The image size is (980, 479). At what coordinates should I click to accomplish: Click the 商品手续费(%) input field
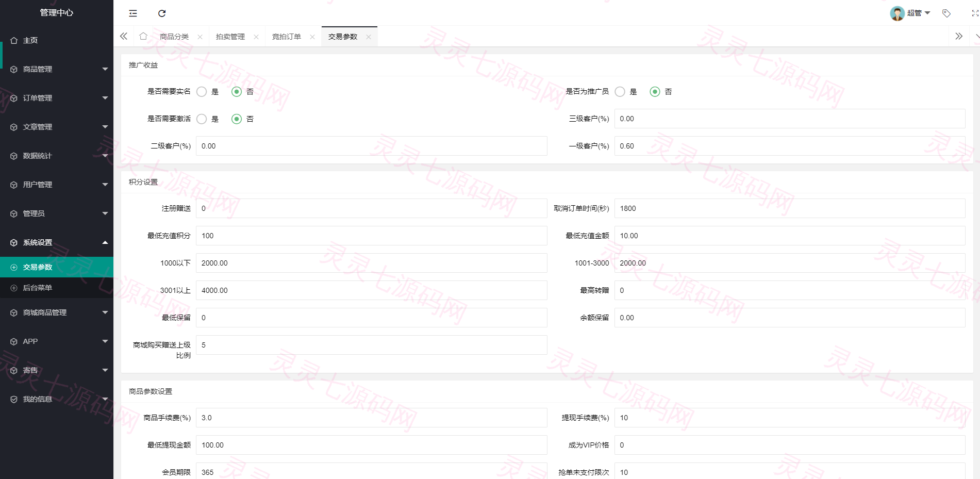(372, 418)
